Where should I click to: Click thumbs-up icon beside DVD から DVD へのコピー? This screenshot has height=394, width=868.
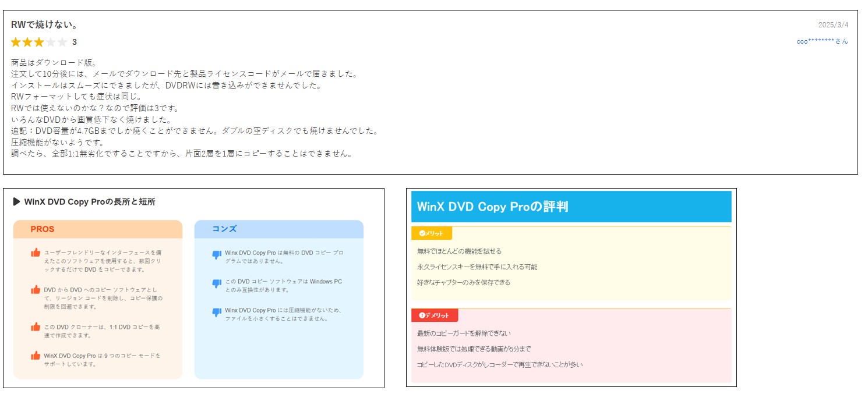pyautogui.click(x=36, y=289)
